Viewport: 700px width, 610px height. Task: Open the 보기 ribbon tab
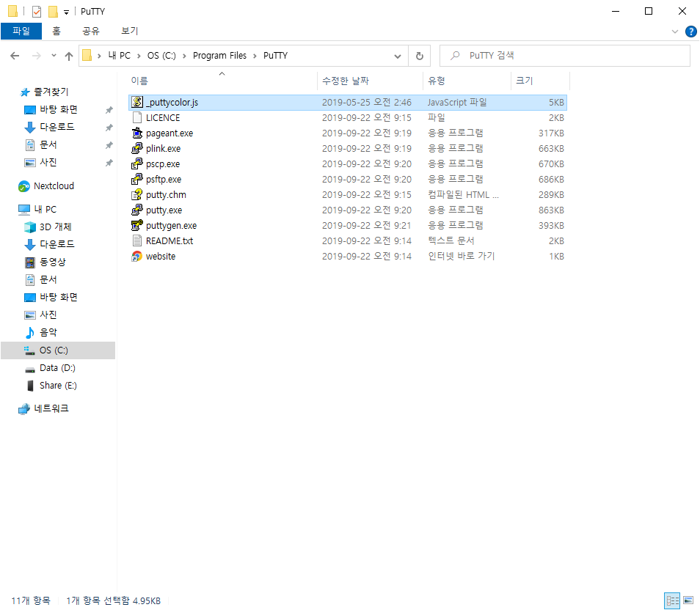coord(129,32)
